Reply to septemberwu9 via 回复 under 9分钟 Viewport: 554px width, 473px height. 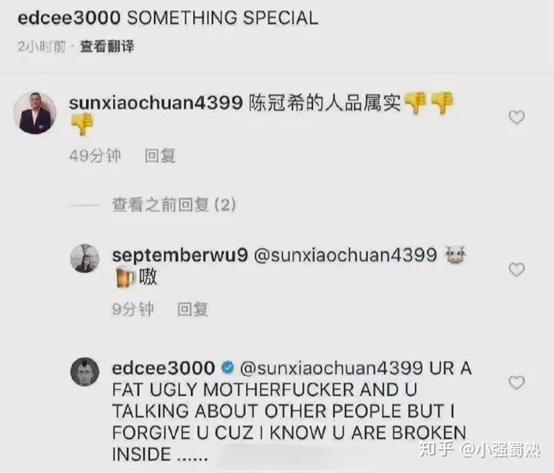[x=192, y=309]
